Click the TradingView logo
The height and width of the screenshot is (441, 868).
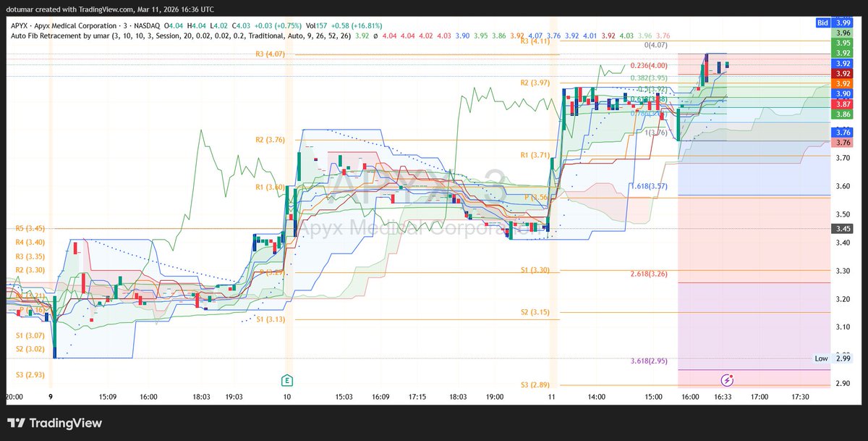[x=55, y=423]
